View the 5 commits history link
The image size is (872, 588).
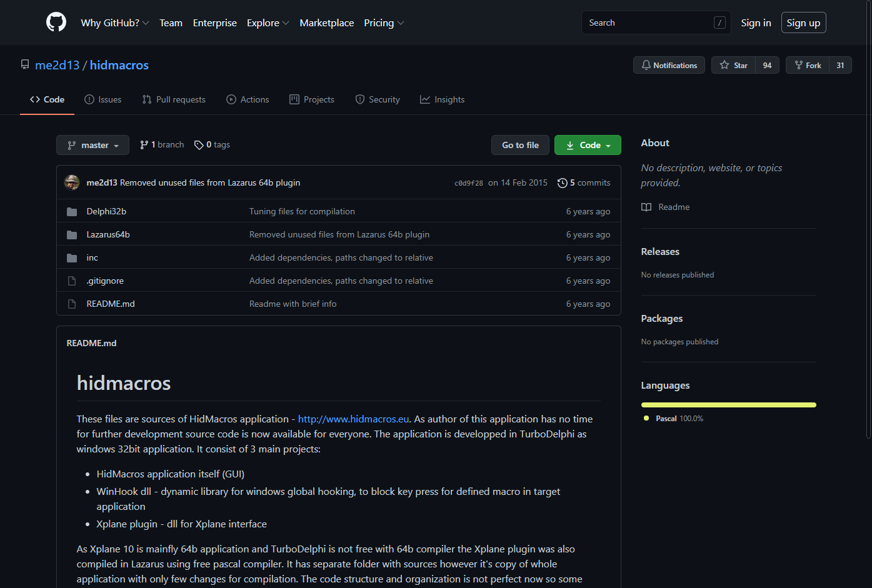584,183
